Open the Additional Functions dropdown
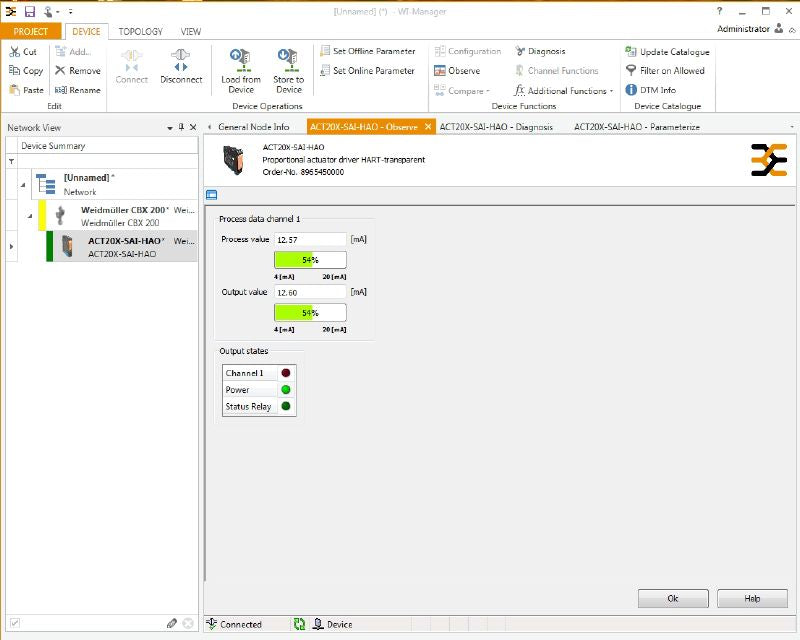 (x=564, y=91)
